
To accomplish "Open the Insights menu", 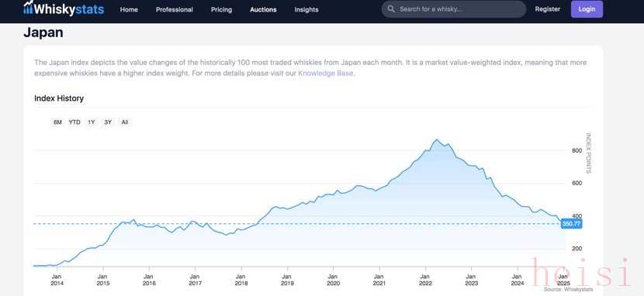I will click(306, 9).
